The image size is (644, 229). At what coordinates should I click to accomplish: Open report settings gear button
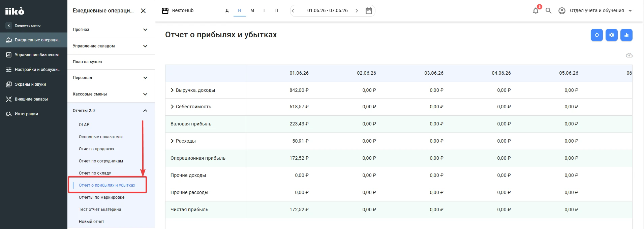611,35
